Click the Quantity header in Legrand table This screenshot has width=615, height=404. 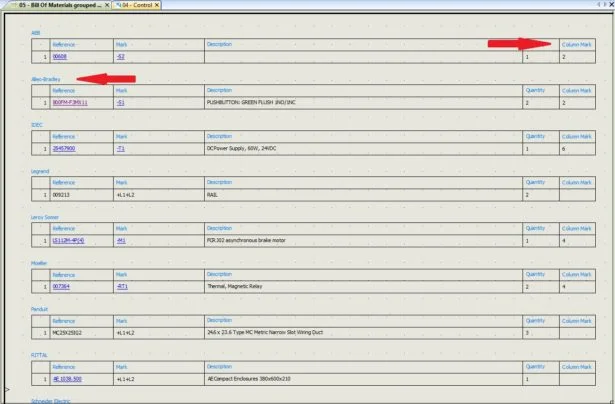click(535, 182)
